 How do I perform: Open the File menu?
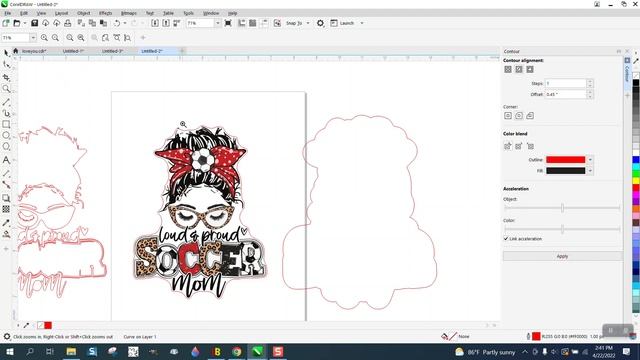8,13
